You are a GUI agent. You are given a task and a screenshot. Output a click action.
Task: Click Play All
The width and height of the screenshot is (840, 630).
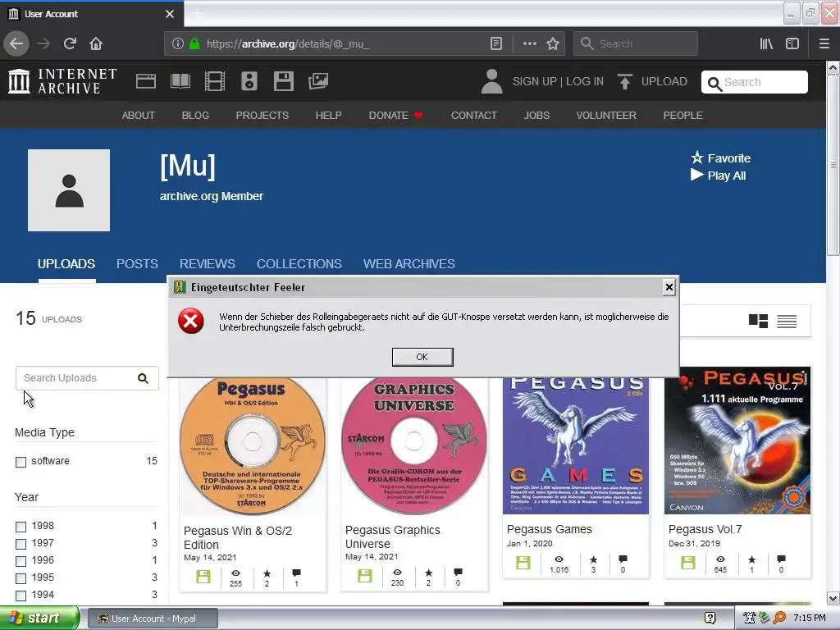pyautogui.click(x=719, y=176)
